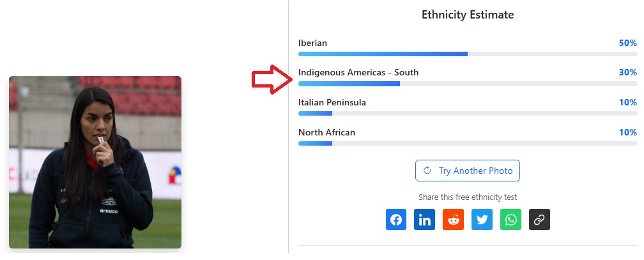
Task: Select the North African label
Action: pos(326,132)
